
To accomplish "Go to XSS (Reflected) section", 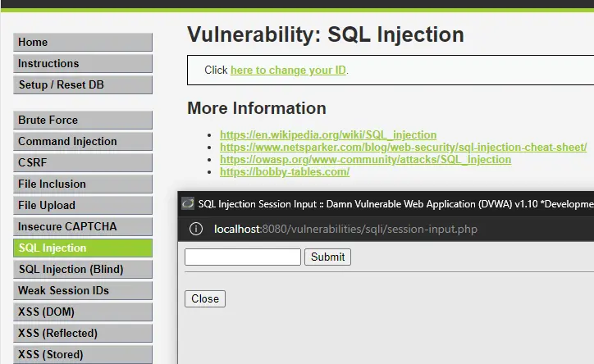I will [83, 333].
